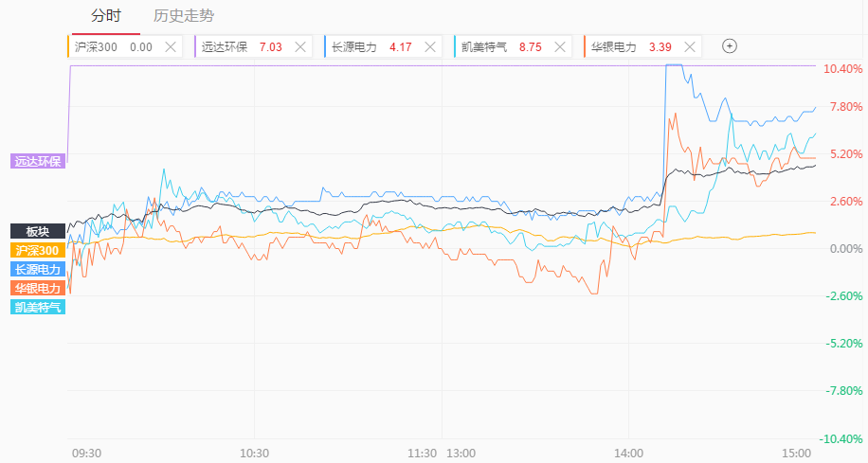The width and height of the screenshot is (868, 463).
Task: Click the plus icon to add stock
Action: click(x=730, y=45)
